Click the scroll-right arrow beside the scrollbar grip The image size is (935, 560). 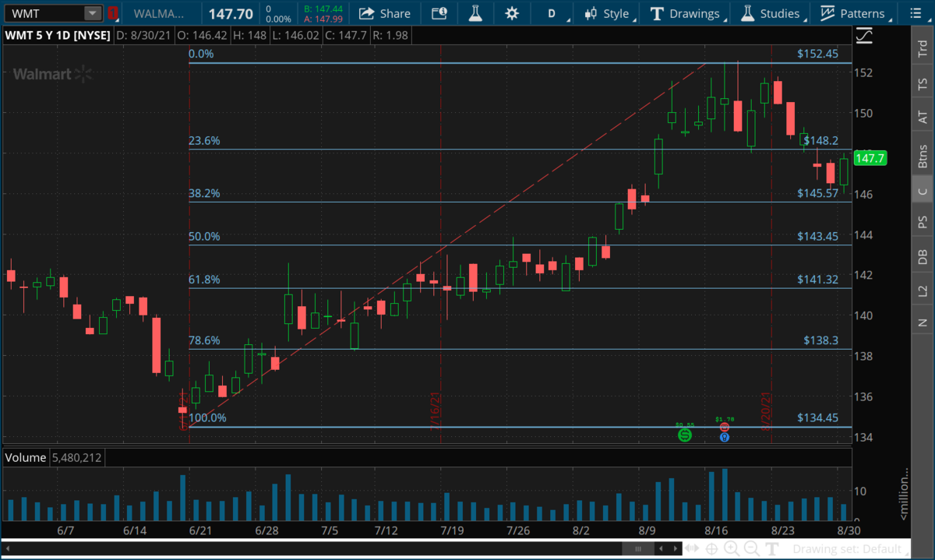[675, 549]
